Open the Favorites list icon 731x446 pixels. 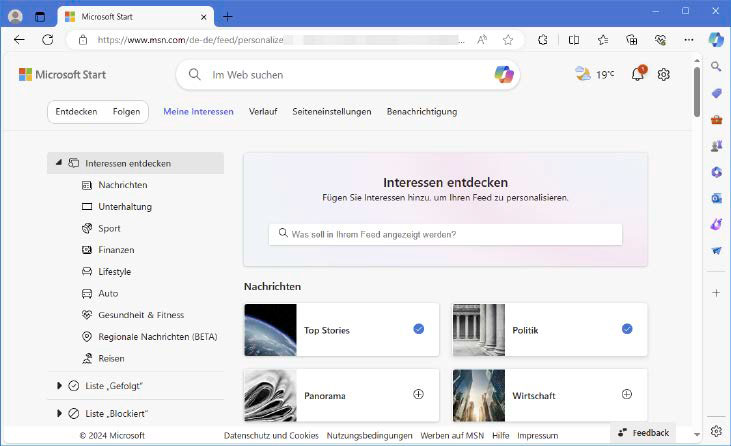click(603, 40)
